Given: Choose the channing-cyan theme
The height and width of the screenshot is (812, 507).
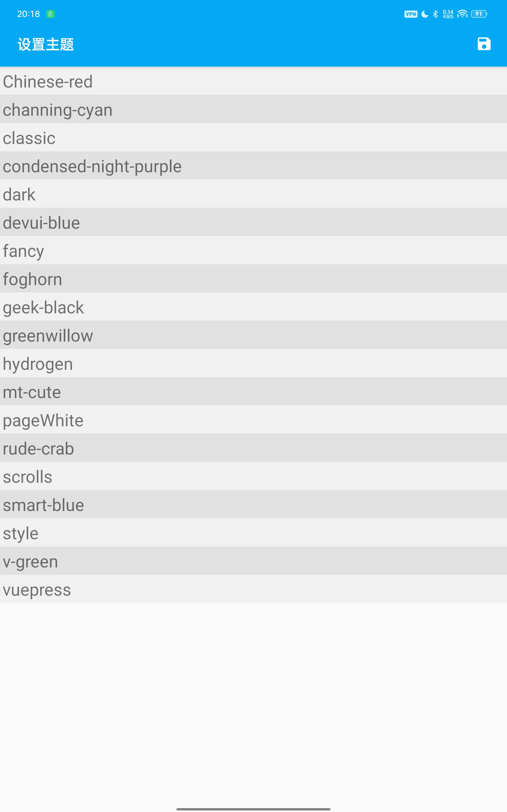Looking at the screenshot, I should 253,109.
